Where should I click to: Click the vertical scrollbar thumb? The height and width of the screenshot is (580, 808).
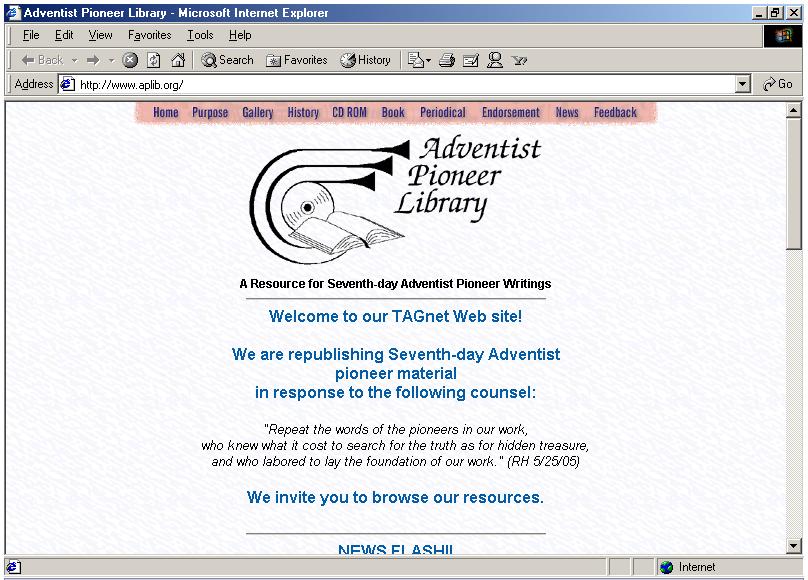point(794,184)
